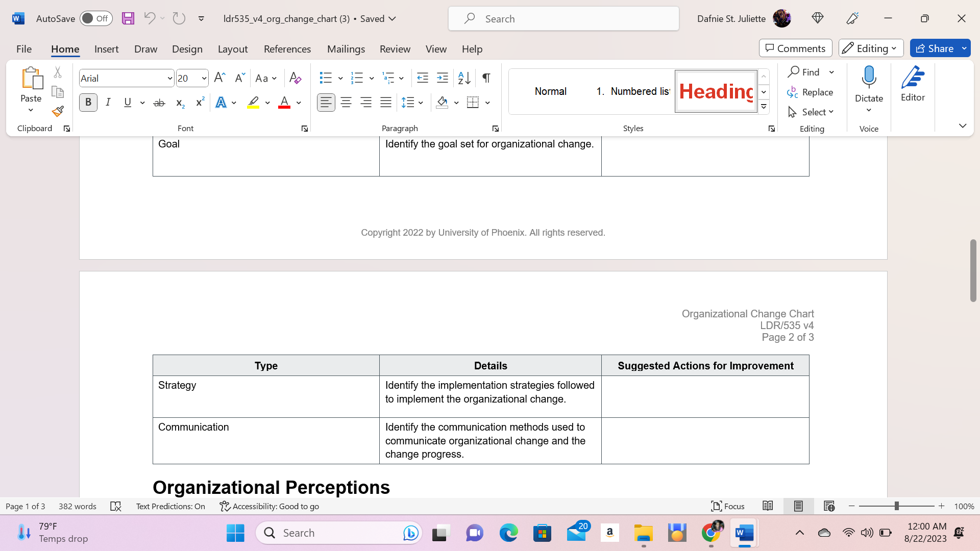Image resolution: width=980 pixels, height=551 pixels.
Task: Open the Comments panel
Action: (x=795, y=48)
